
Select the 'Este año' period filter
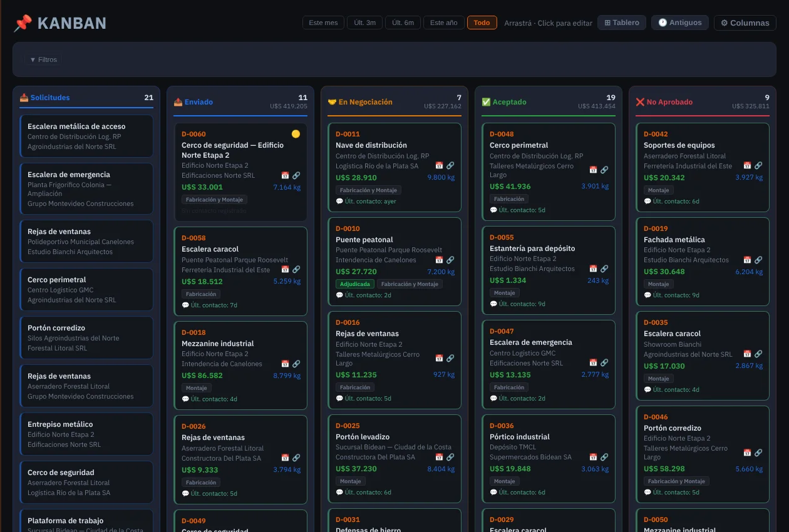tap(443, 23)
